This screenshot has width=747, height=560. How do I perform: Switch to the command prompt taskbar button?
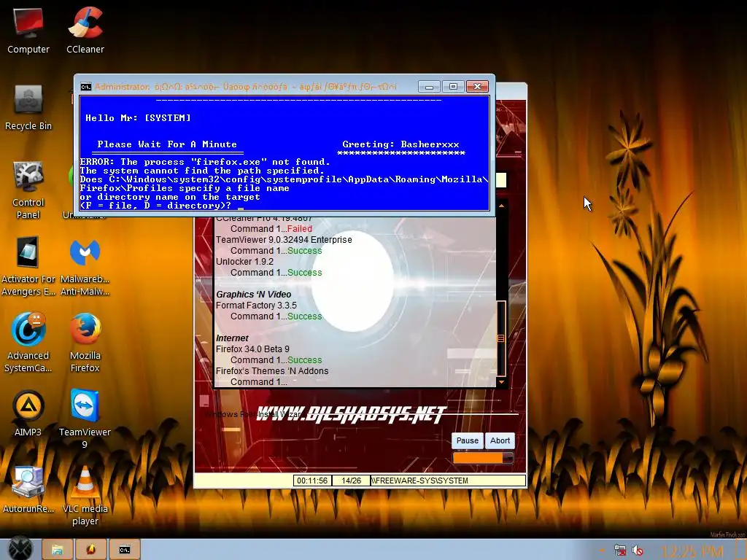coord(124,550)
